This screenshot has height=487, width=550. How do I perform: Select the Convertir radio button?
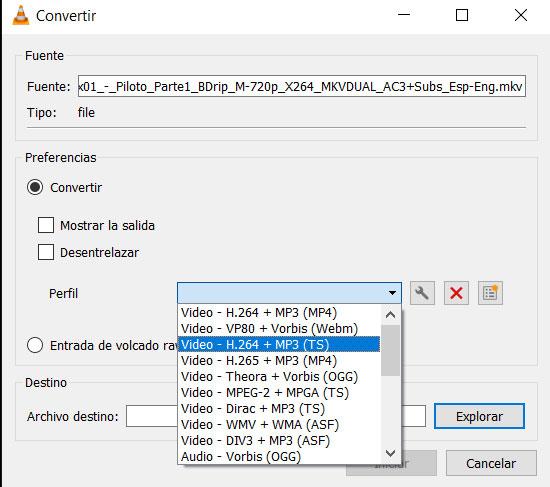pos(35,187)
